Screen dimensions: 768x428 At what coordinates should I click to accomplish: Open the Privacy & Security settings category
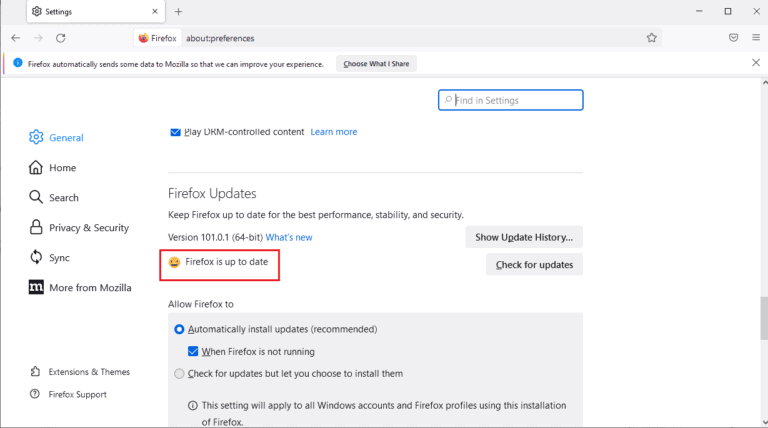pos(88,228)
